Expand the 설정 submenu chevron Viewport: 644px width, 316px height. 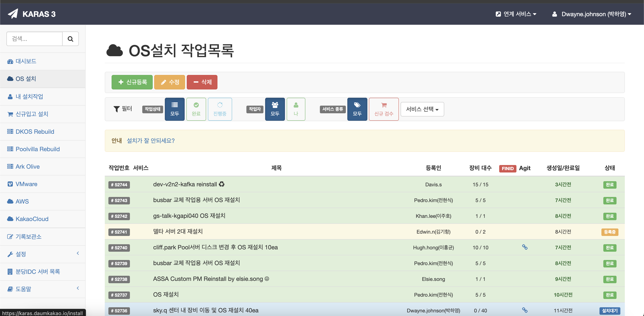78,253
